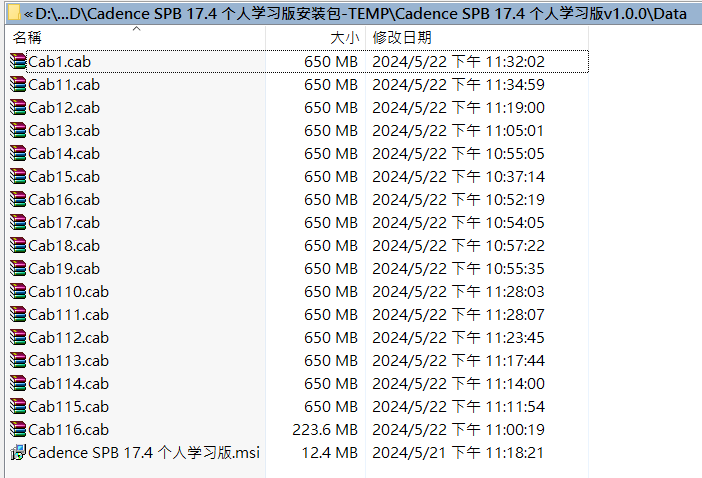The width and height of the screenshot is (702, 478).
Task: Click the date of Cab115.cab row
Action: [458, 406]
